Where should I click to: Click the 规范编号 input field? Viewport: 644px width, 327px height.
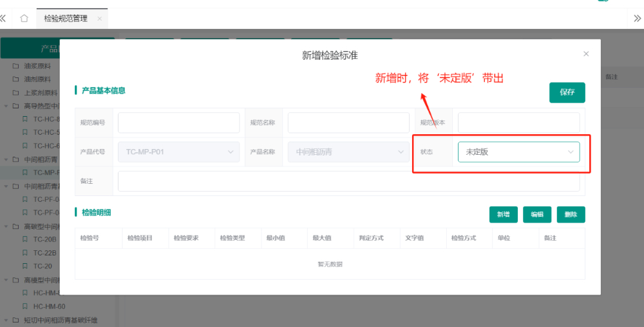tap(178, 123)
